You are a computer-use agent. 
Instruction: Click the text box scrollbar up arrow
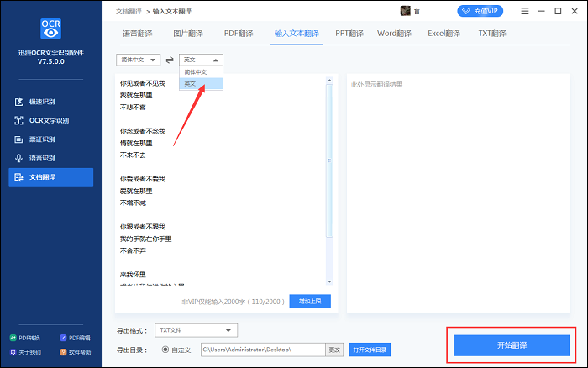pos(329,81)
